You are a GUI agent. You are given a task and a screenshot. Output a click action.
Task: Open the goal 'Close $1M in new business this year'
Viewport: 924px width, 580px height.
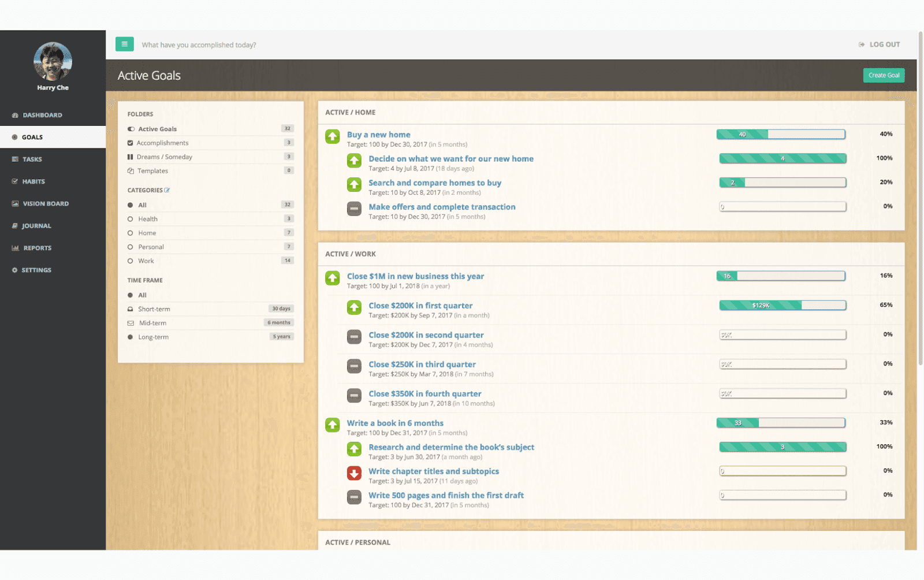(415, 276)
